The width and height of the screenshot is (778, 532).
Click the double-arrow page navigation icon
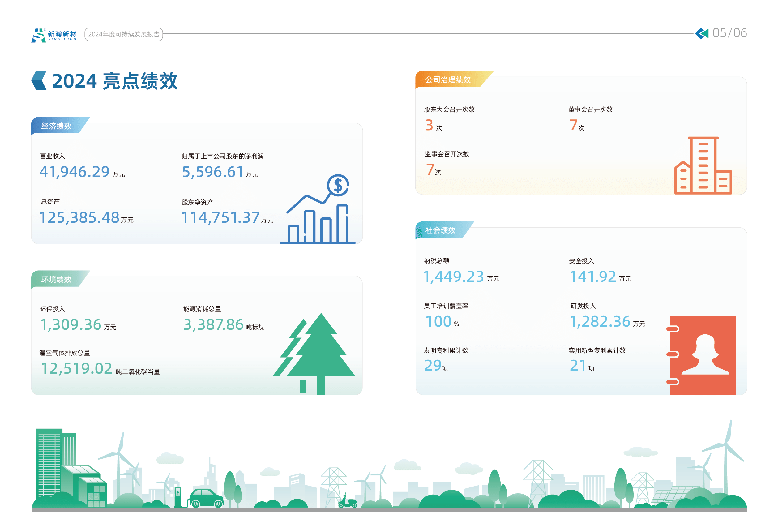[x=701, y=33]
